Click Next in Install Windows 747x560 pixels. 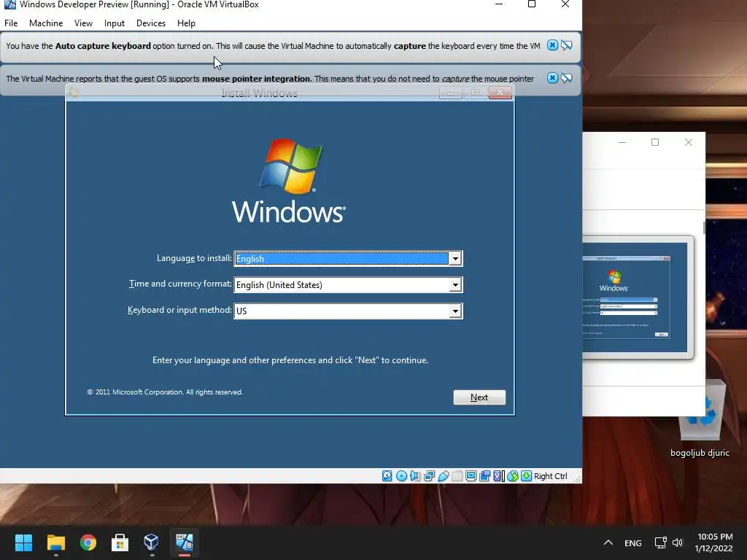pyautogui.click(x=479, y=397)
